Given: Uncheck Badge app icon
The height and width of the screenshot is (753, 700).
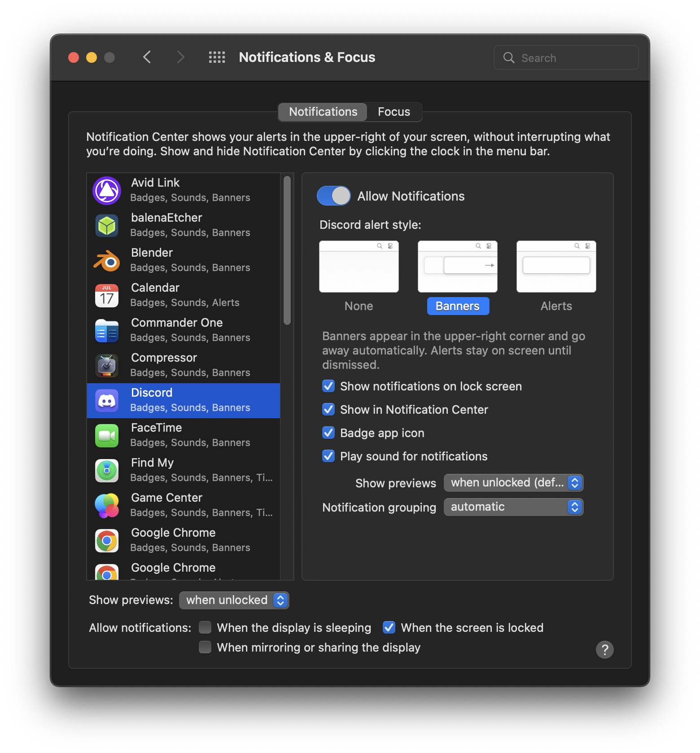Looking at the screenshot, I should pyautogui.click(x=328, y=433).
